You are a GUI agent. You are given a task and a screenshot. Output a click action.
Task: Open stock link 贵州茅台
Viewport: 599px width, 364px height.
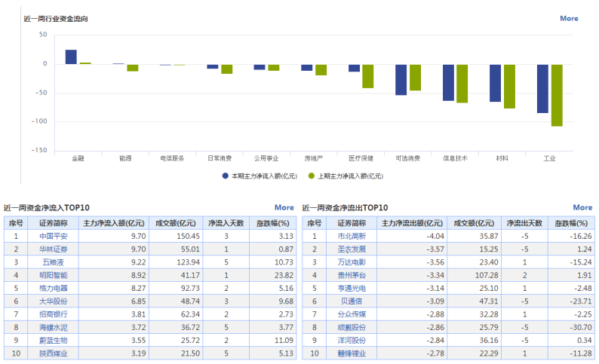352,275
